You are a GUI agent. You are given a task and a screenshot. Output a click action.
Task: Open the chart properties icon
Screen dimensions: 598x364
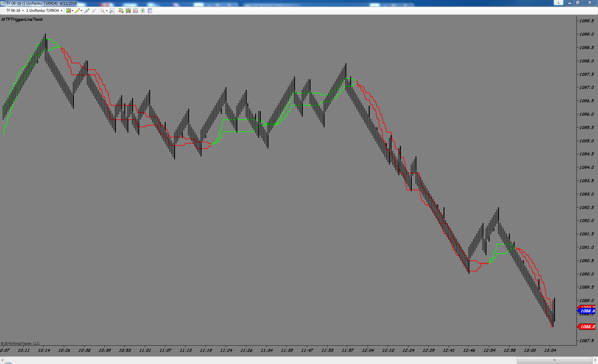(x=150, y=11)
